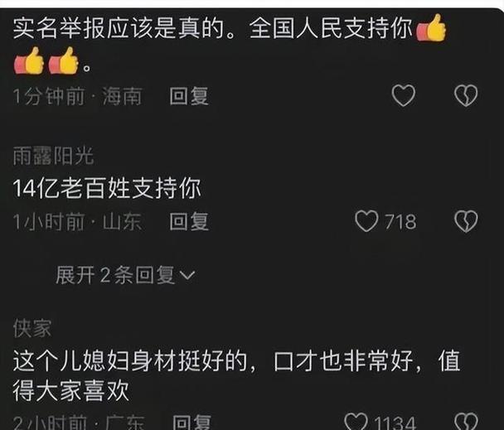Reply to the Shandong comment
The width and height of the screenshot is (504, 430).
click(x=189, y=221)
